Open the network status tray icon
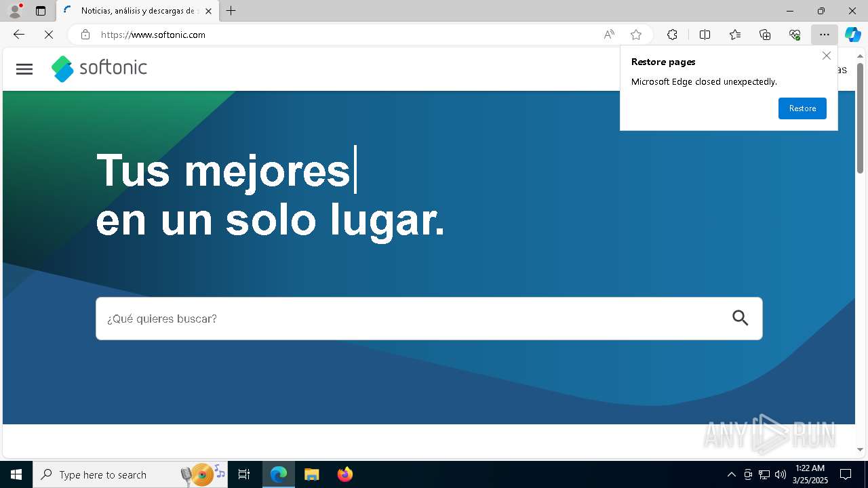The height and width of the screenshot is (488, 868). pyautogui.click(x=764, y=474)
